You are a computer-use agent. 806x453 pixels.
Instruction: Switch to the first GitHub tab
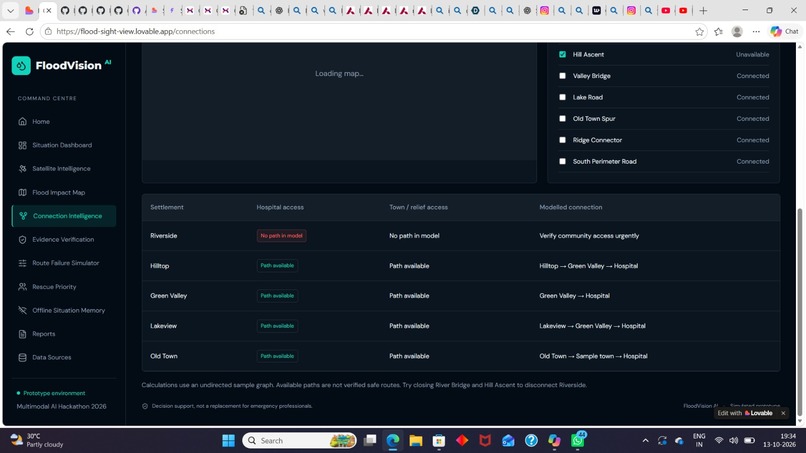coord(65,11)
